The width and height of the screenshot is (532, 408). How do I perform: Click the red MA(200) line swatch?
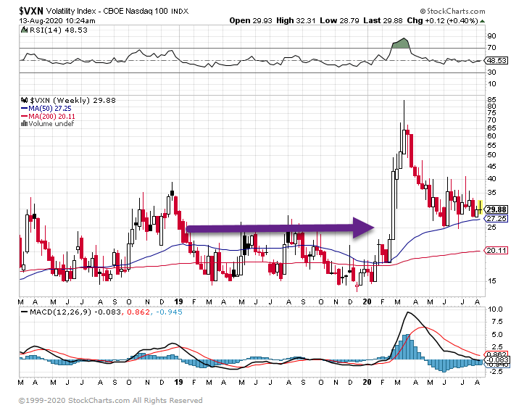pyautogui.click(x=24, y=117)
